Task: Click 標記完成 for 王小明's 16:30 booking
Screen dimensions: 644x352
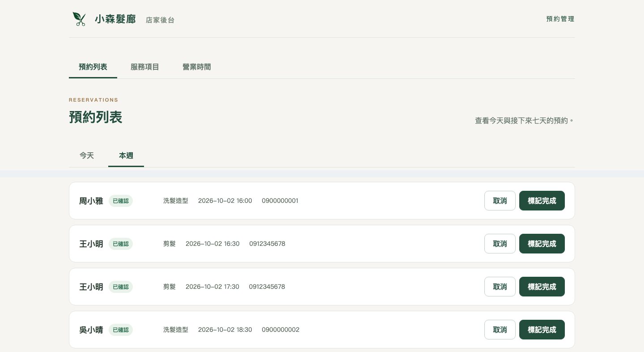Action: point(542,244)
